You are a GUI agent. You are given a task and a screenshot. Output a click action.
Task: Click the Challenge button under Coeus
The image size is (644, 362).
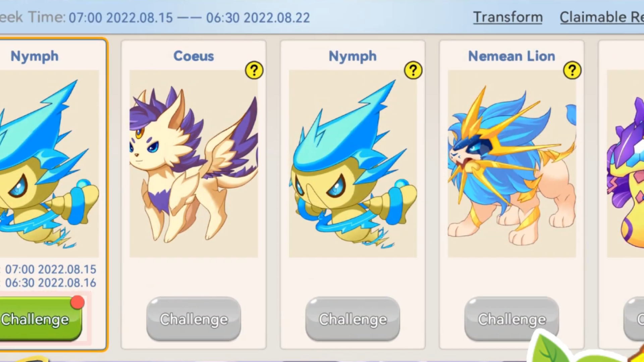[x=194, y=319]
